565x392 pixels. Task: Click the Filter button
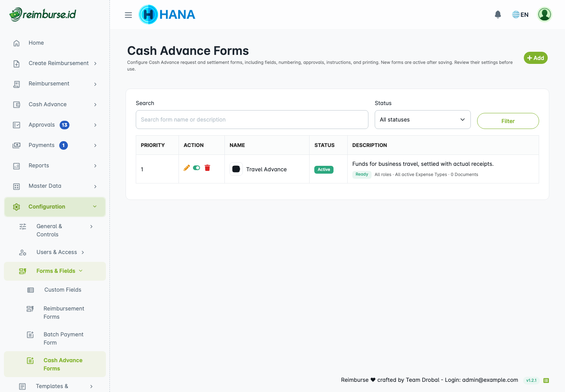point(508,121)
